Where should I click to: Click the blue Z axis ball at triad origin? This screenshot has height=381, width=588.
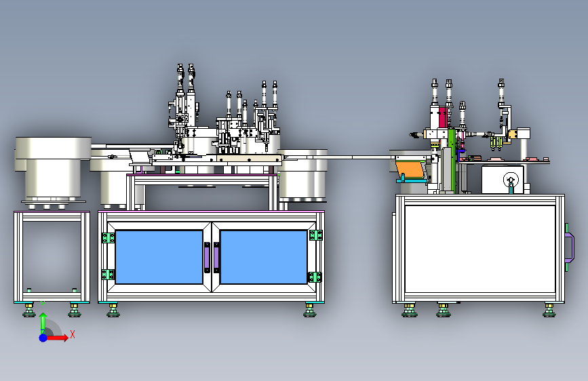coord(43,338)
